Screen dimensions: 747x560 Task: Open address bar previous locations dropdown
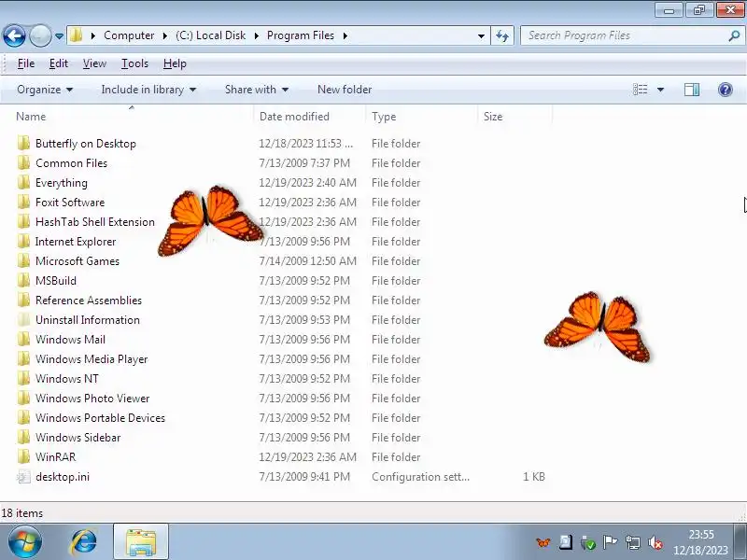click(481, 36)
